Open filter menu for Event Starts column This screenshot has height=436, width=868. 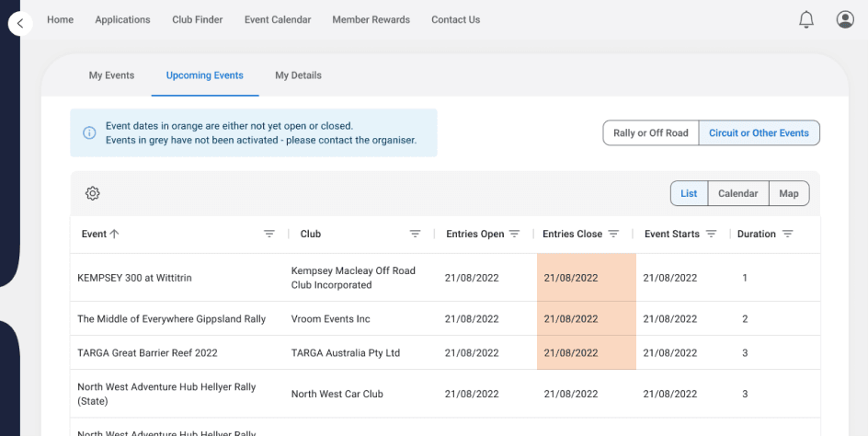[711, 234]
